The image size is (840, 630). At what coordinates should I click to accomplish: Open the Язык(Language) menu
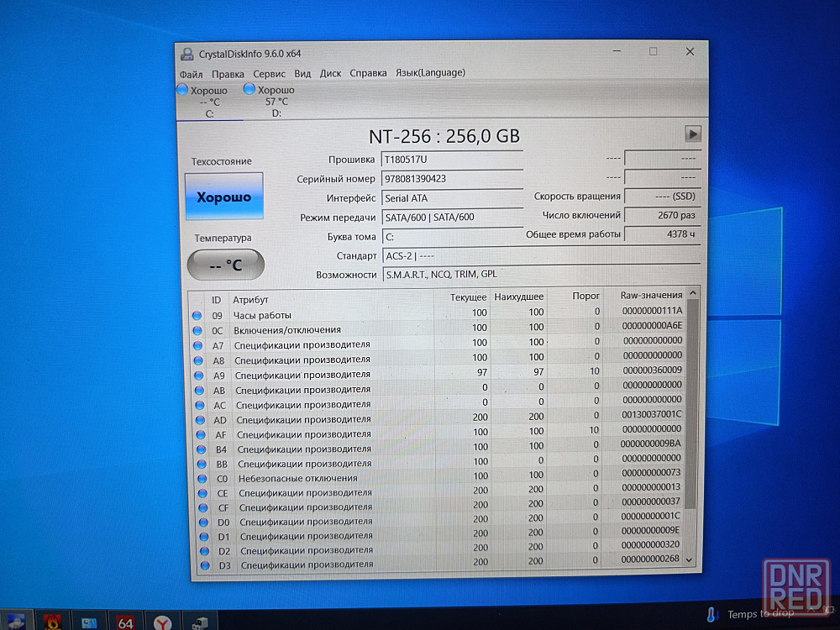(x=430, y=72)
